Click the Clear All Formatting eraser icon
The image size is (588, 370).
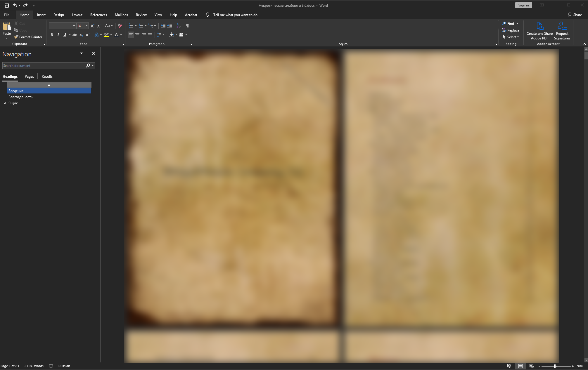click(x=120, y=26)
